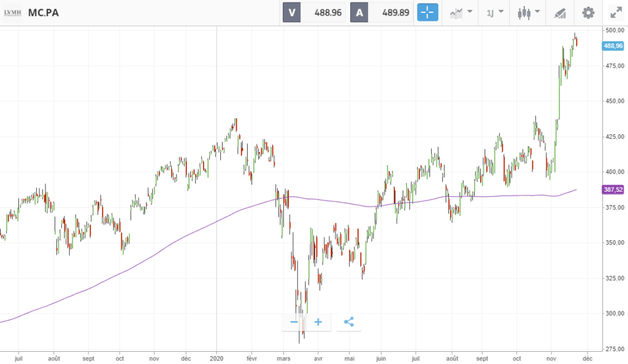Click the purple 387,52 moving average tag
628x364 pixels.
pyautogui.click(x=613, y=189)
